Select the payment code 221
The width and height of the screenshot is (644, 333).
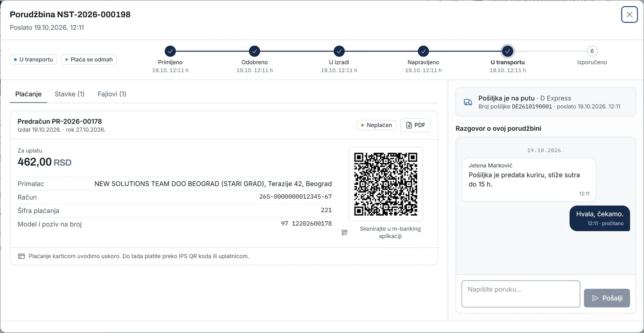326,210
